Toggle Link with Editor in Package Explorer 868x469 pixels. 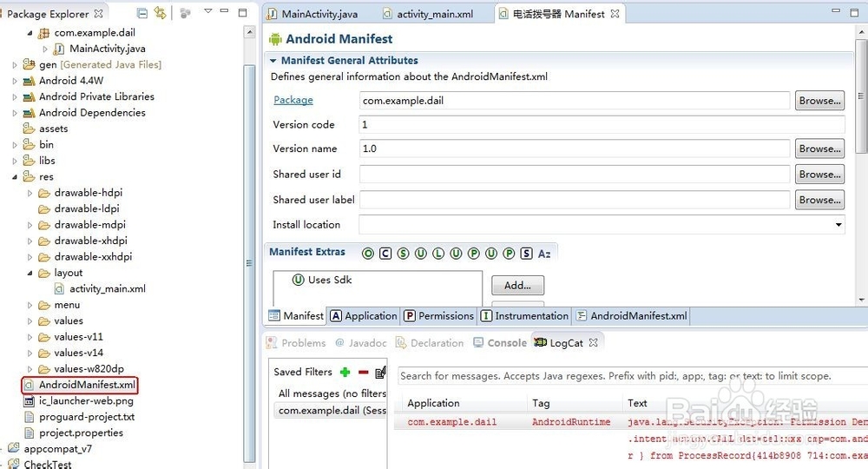(160, 13)
